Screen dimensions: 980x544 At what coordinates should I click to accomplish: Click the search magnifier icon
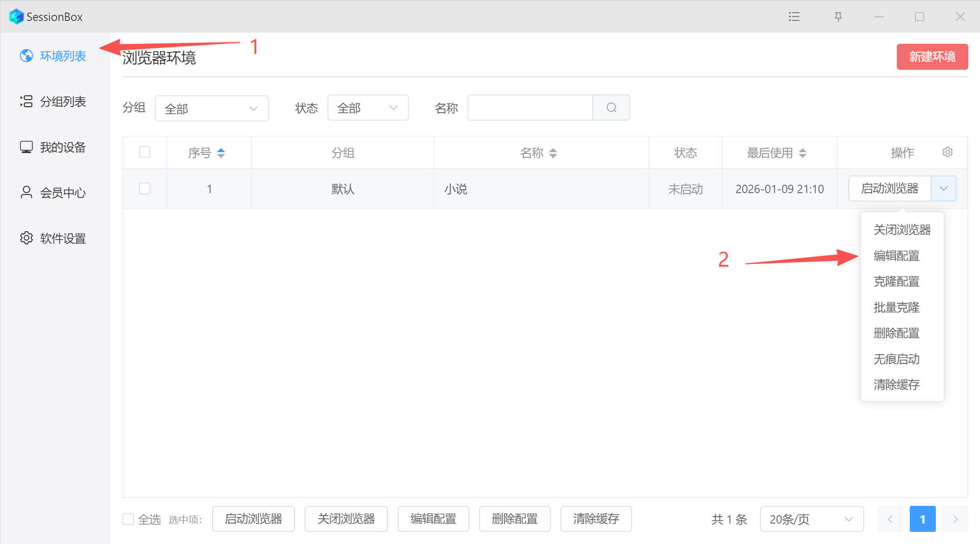(x=611, y=108)
